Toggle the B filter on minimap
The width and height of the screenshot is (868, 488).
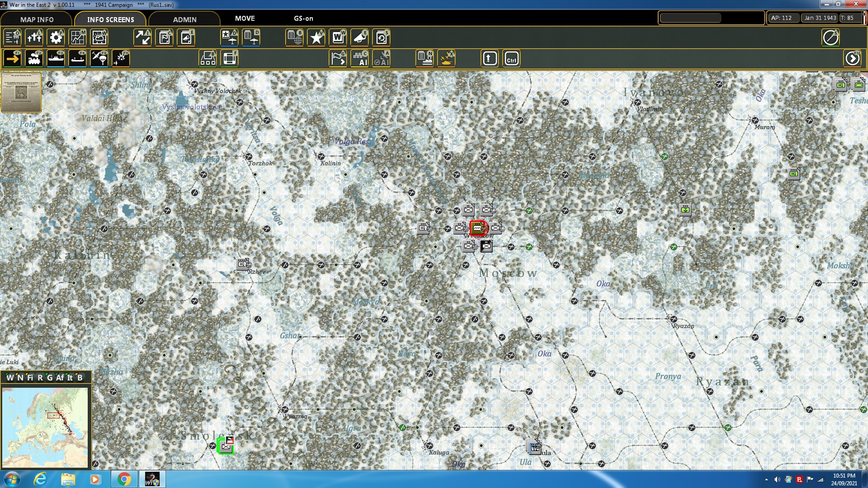(x=80, y=378)
